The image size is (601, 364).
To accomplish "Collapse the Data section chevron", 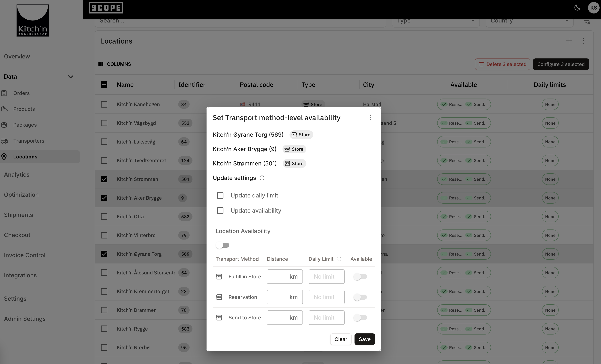I will (x=71, y=77).
